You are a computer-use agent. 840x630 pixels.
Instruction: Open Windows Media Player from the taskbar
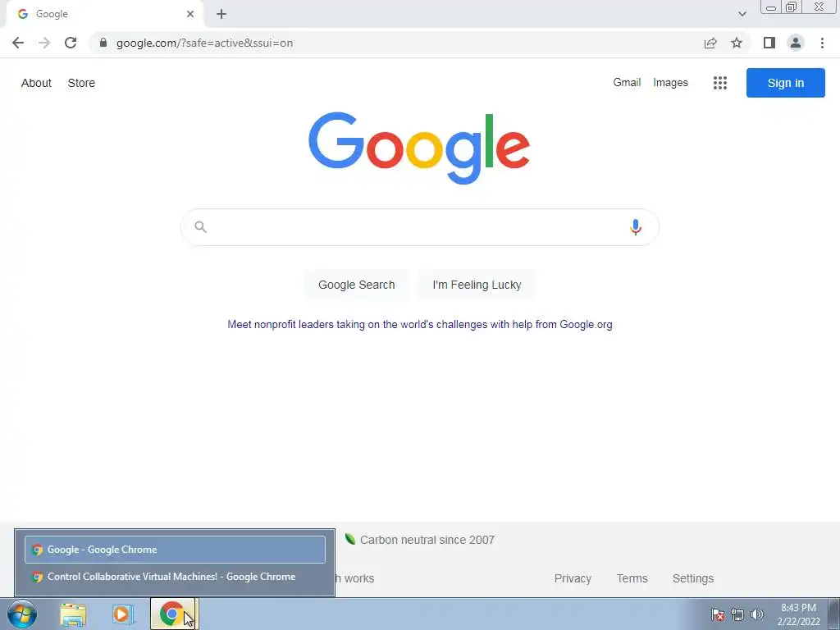123,614
